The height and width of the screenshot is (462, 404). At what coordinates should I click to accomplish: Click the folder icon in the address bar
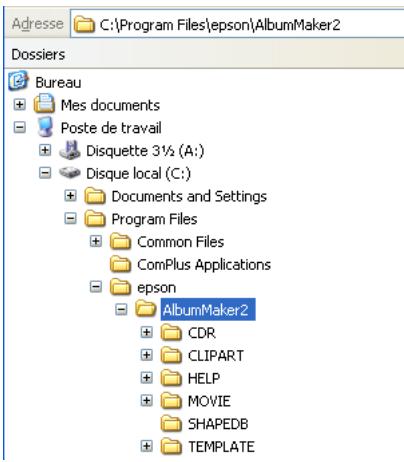tap(84, 25)
